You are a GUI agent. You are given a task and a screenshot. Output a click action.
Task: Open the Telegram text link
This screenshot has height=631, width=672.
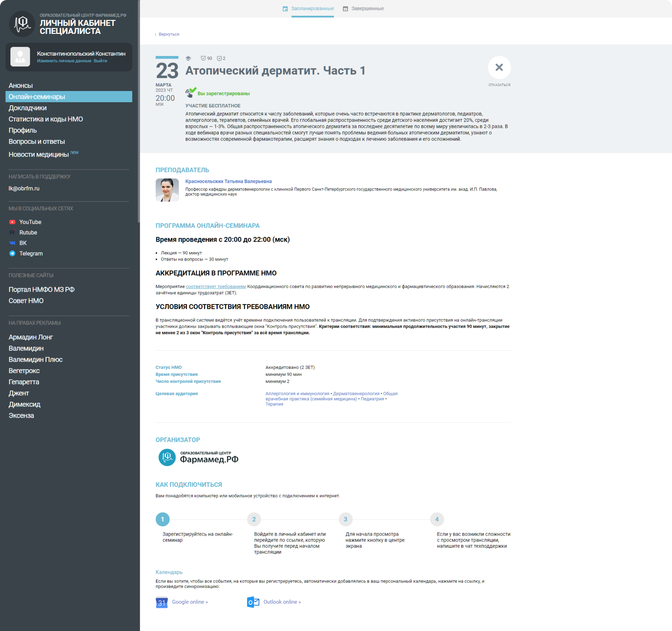pos(31,253)
